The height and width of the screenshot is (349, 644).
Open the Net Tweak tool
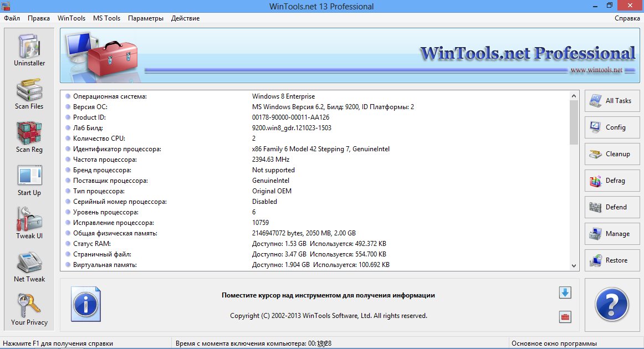(29, 266)
